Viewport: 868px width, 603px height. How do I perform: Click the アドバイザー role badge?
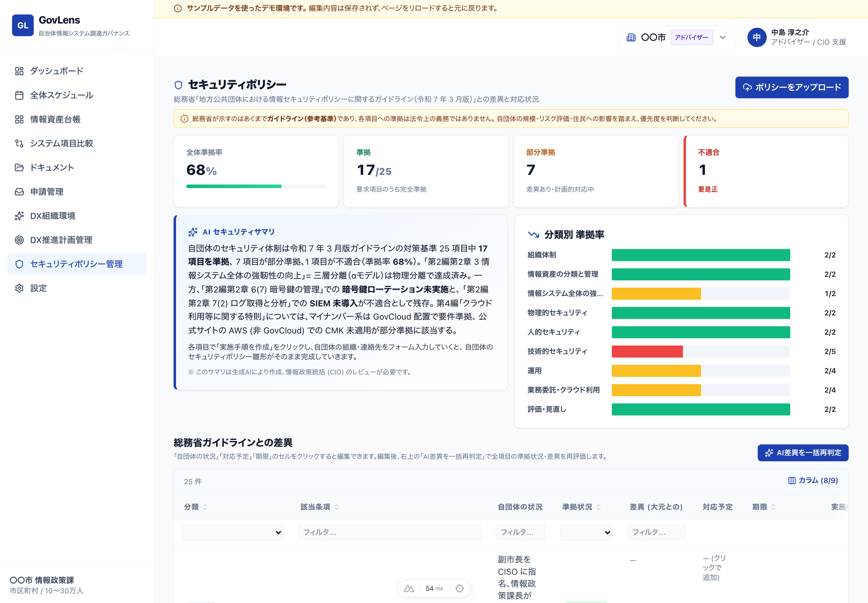692,37
